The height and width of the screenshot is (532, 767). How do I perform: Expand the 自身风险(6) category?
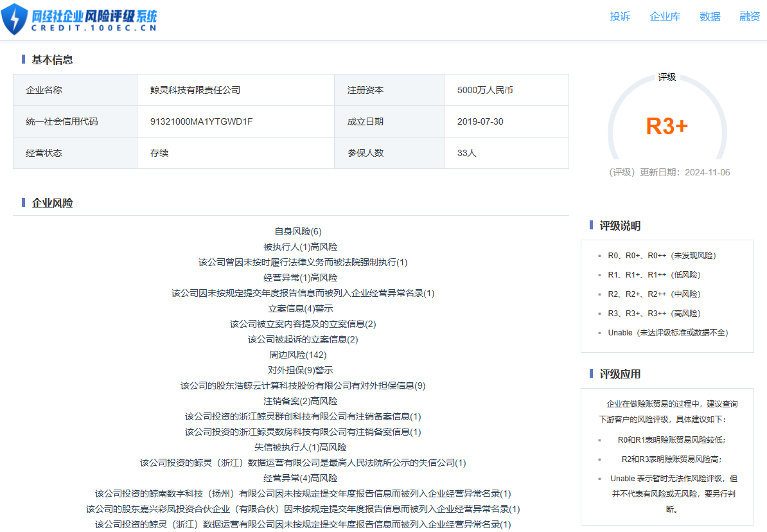298,231
